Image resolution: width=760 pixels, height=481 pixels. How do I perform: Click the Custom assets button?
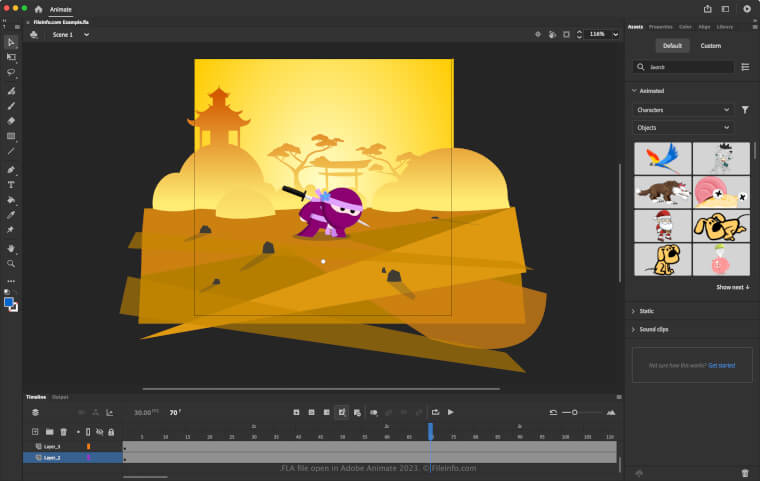710,46
